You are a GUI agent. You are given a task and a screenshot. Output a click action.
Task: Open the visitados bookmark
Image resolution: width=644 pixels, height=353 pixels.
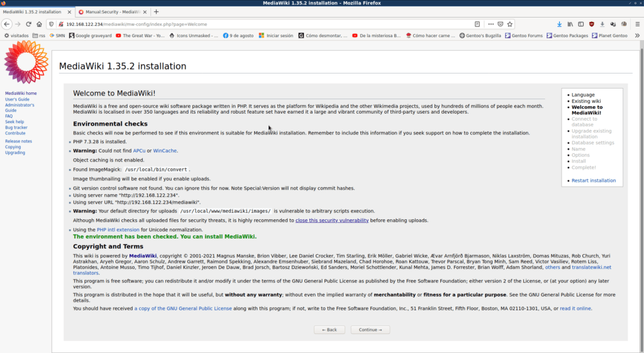click(x=16, y=36)
